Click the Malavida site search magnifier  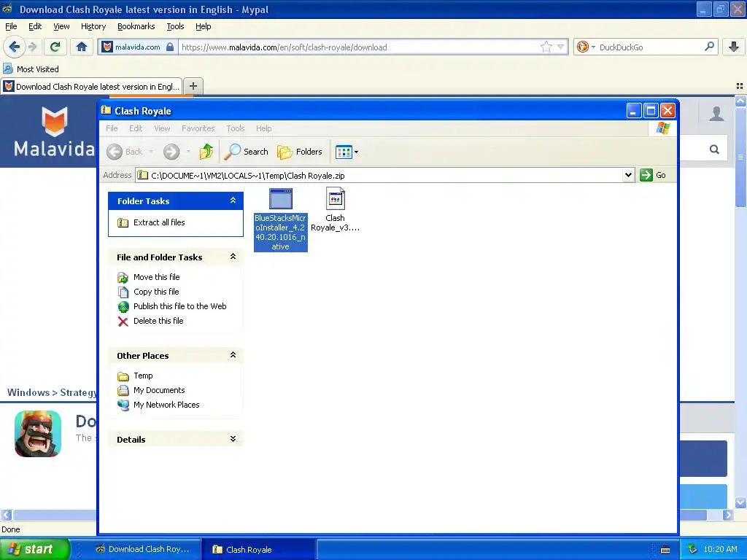point(714,149)
